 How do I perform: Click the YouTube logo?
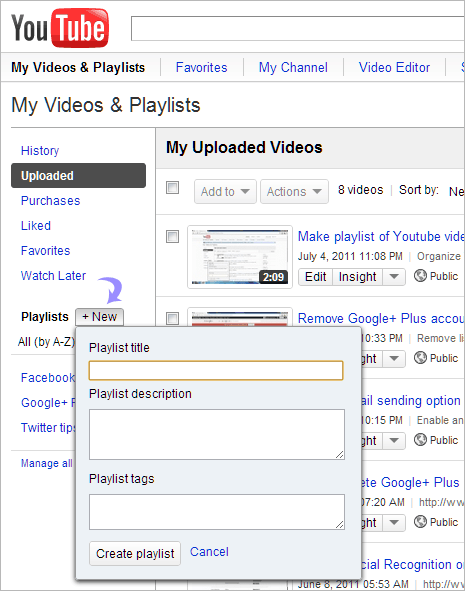pos(60,28)
